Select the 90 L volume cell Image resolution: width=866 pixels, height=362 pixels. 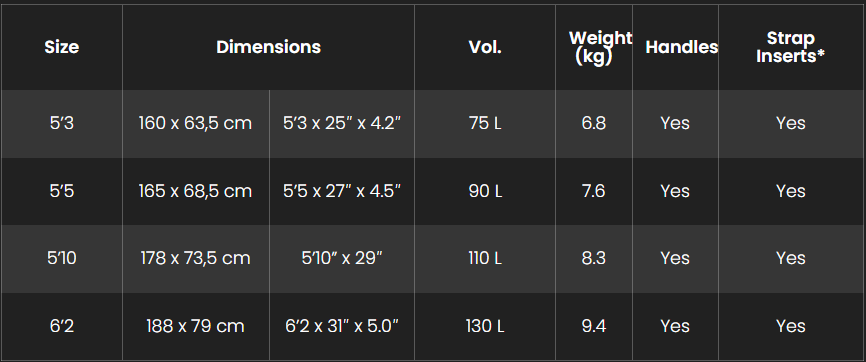coord(485,191)
